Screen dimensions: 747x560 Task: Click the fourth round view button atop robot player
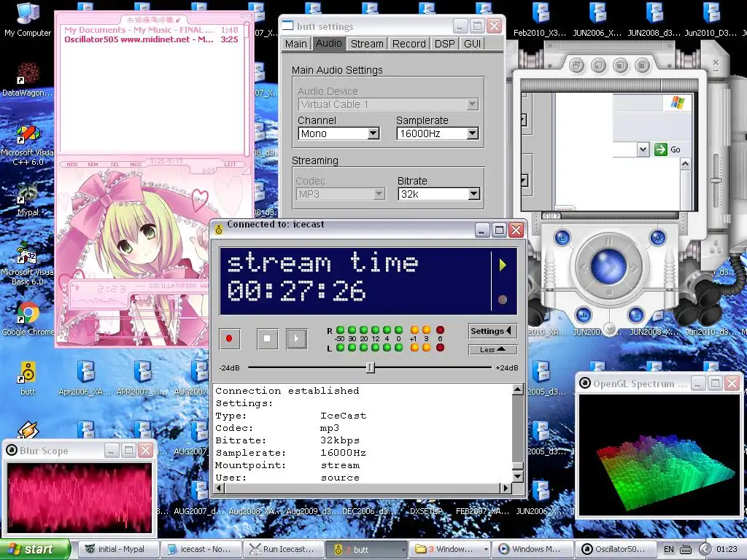tap(642, 65)
